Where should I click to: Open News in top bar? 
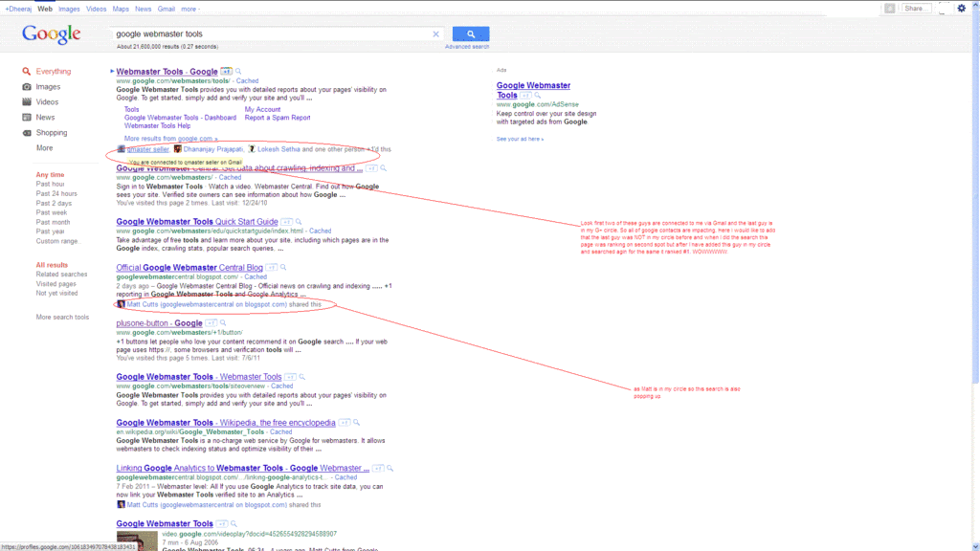coord(144,9)
